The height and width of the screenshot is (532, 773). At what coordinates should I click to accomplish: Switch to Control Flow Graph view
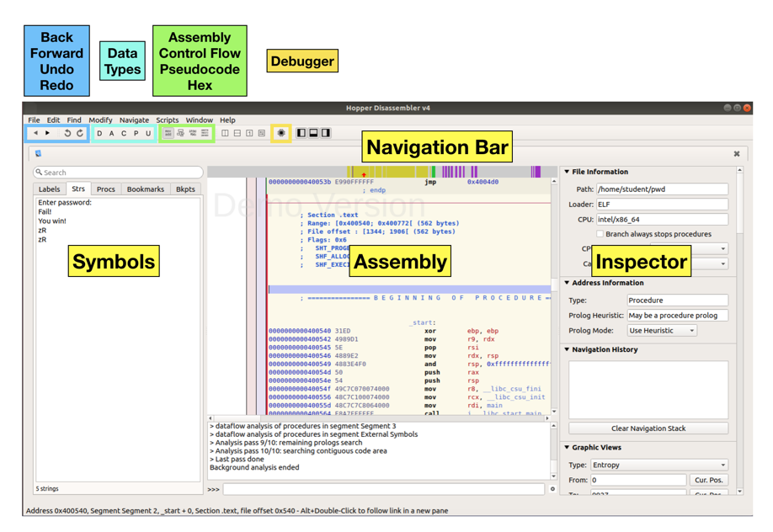180,133
